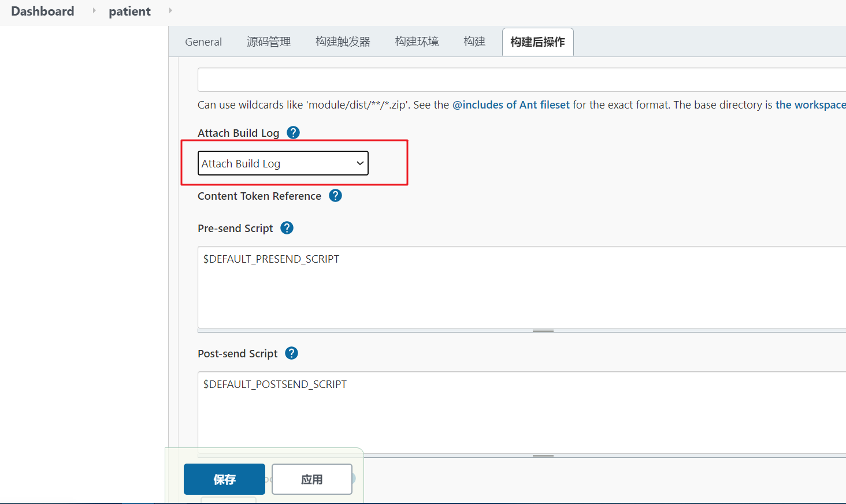Click the 应用 button
This screenshot has height=504, width=846.
312,479
